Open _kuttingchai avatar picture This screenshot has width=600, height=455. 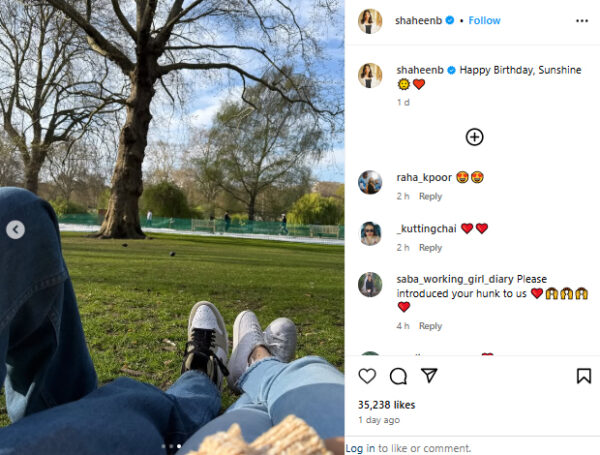point(370,233)
